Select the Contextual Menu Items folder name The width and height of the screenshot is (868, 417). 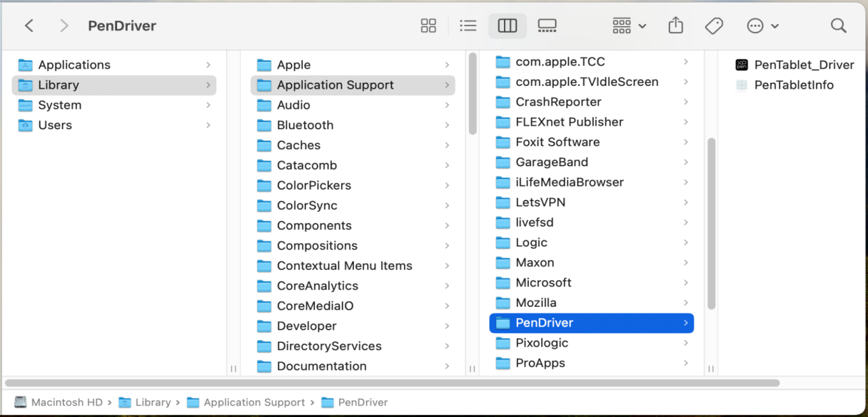tap(344, 265)
